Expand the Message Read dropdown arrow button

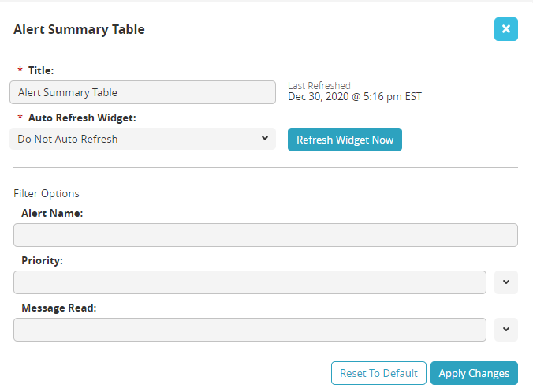tap(505, 330)
